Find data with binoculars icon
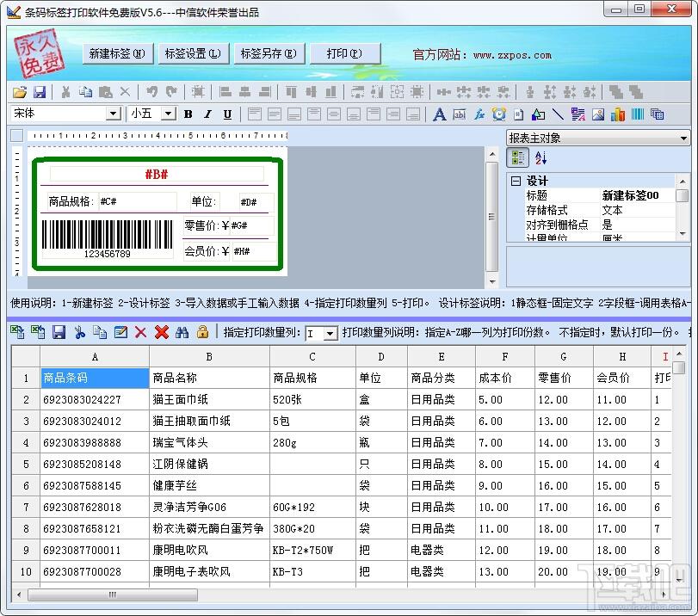The height and width of the screenshot is (616, 698). (x=182, y=332)
